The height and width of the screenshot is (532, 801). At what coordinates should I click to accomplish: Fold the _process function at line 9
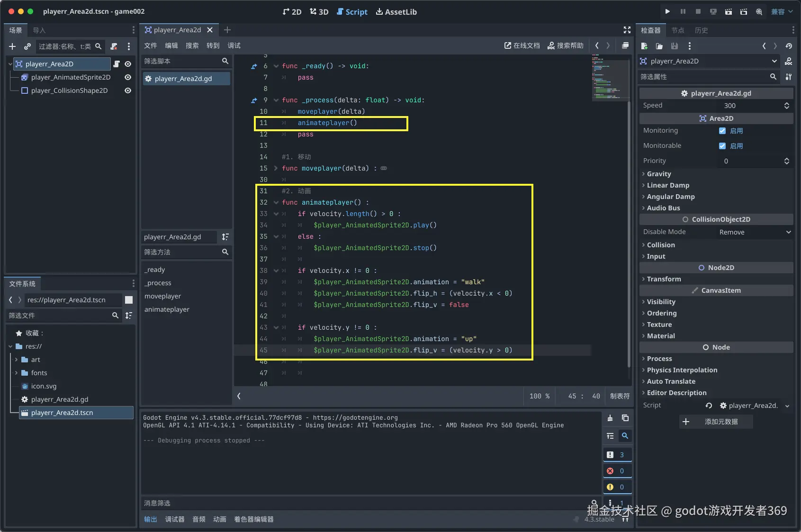(x=276, y=100)
